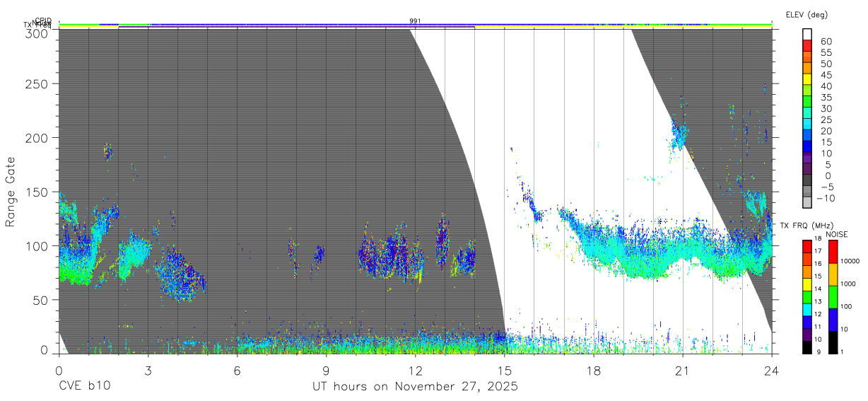Click the 10000 label on the NOISE scale
The height and width of the screenshot is (401, 868).
[850, 261]
